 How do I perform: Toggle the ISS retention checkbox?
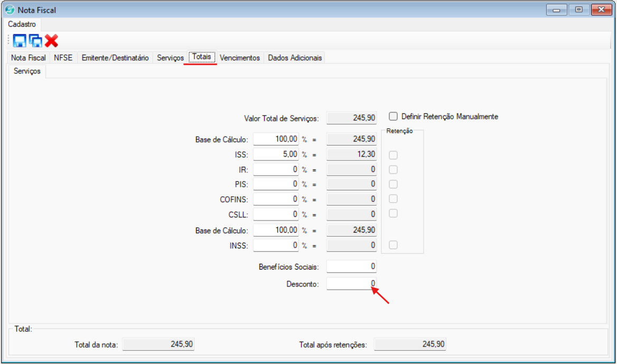click(393, 155)
